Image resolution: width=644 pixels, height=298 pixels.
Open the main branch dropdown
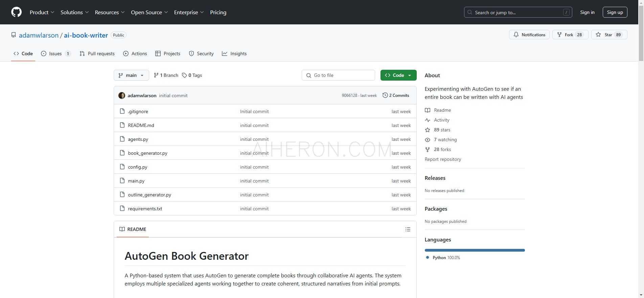(131, 75)
